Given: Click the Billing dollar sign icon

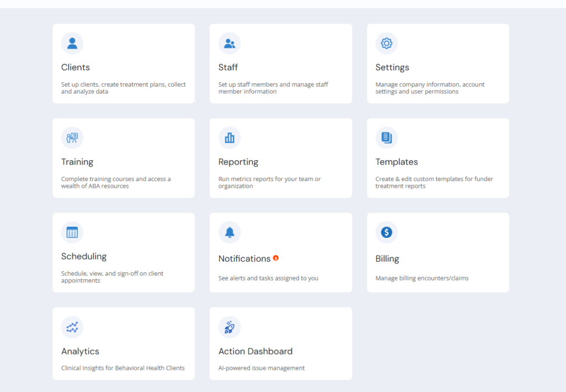Looking at the screenshot, I should tap(386, 232).
